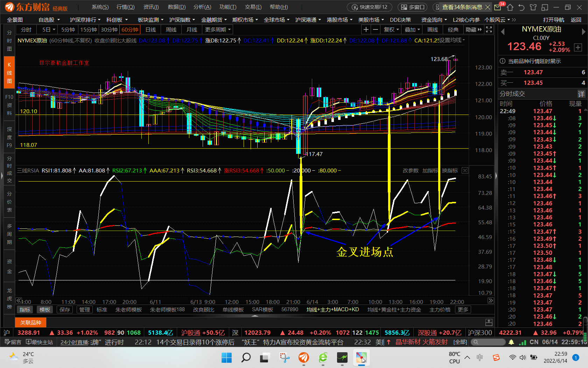Open 复权 dropdown
Viewport: 588px width, 368px height.
391,30
